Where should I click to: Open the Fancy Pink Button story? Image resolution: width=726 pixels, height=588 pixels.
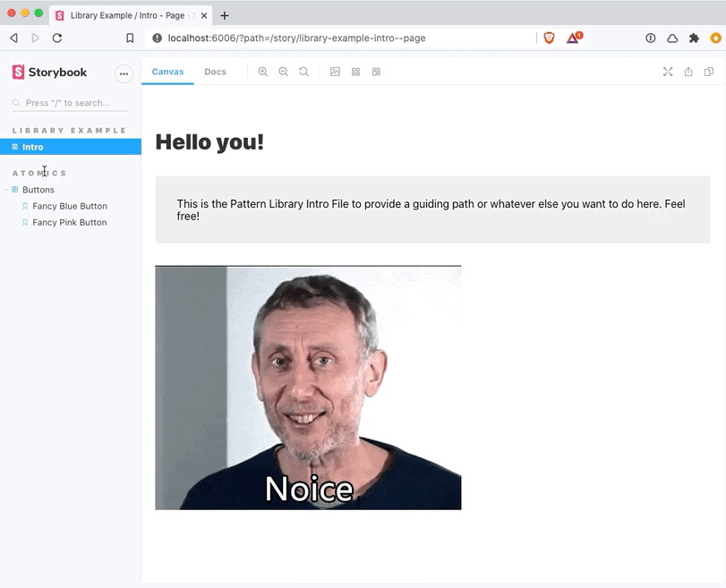point(69,222)
